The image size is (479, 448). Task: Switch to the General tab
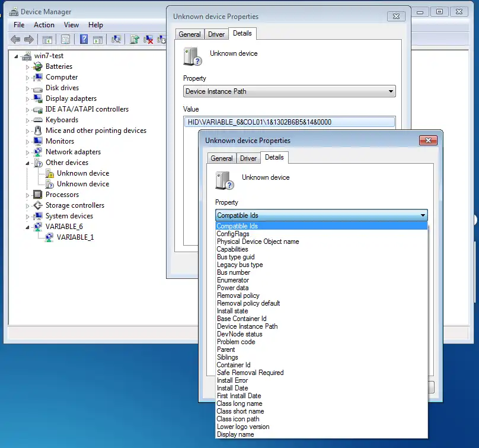pos(221,158)
